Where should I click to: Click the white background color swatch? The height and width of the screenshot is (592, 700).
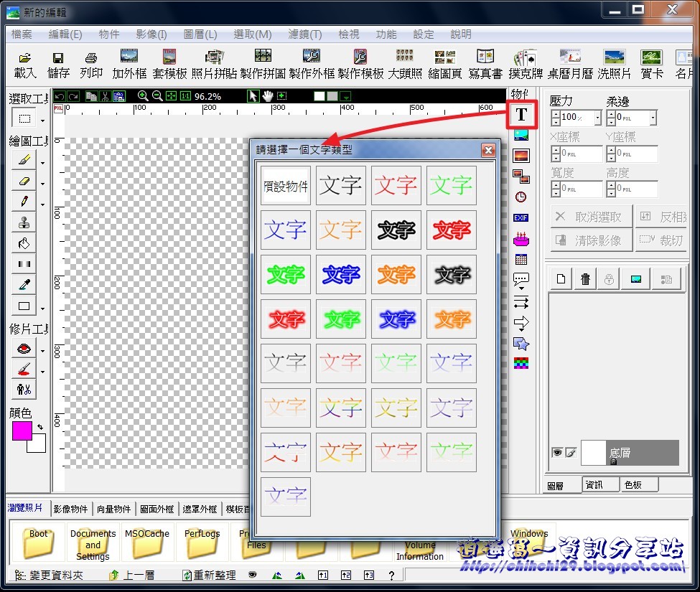[39, 446]
